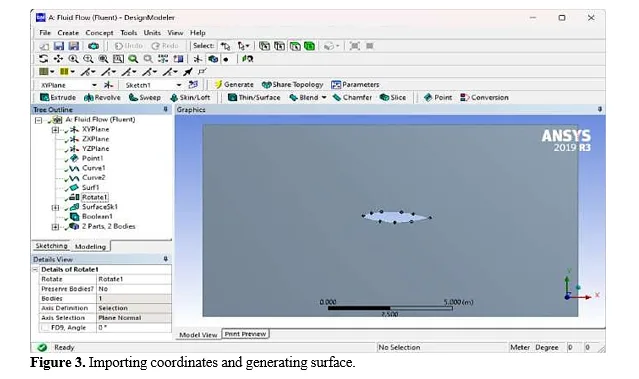Click the Rotate view icon
This screenshot has width=639, height=379.
pos(43,59)
